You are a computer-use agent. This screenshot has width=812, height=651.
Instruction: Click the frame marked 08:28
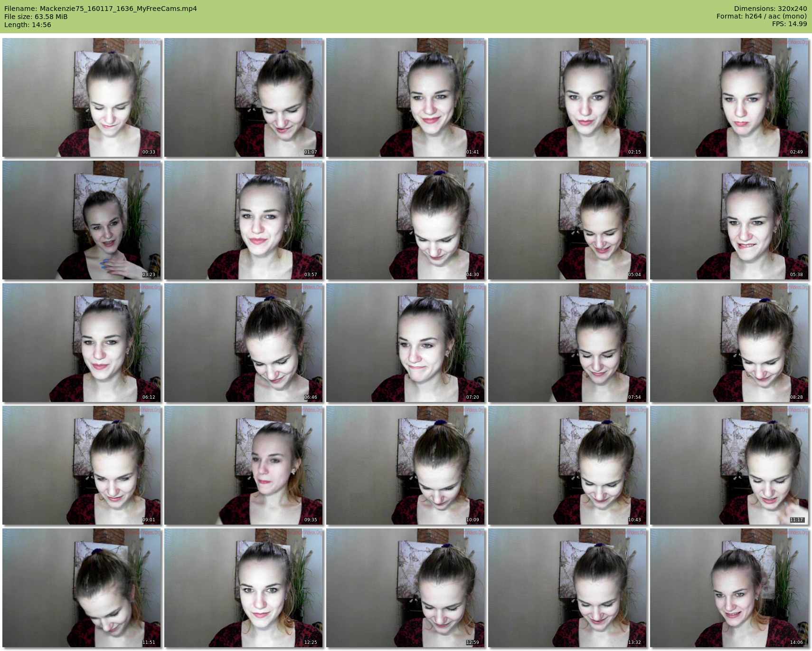click(729, 343)
